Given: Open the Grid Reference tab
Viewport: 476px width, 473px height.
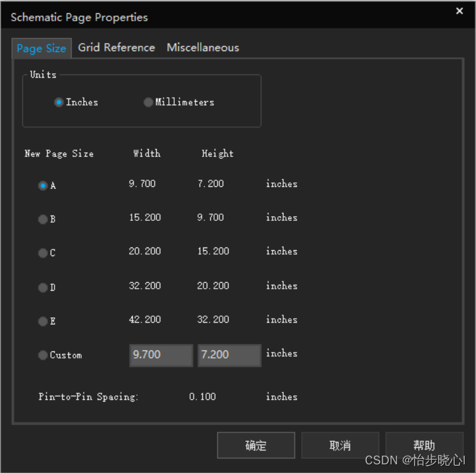Looking at the screenshot, I should [x=116, y=48].
